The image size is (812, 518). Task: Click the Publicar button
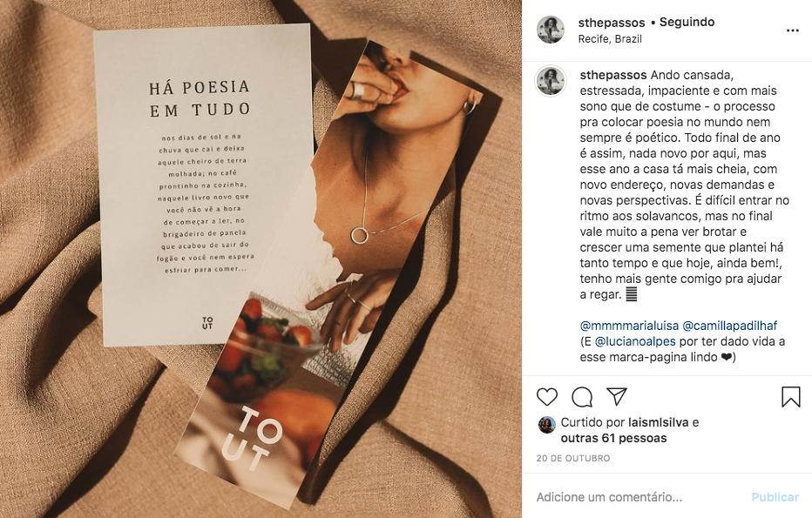pos(775,497)
